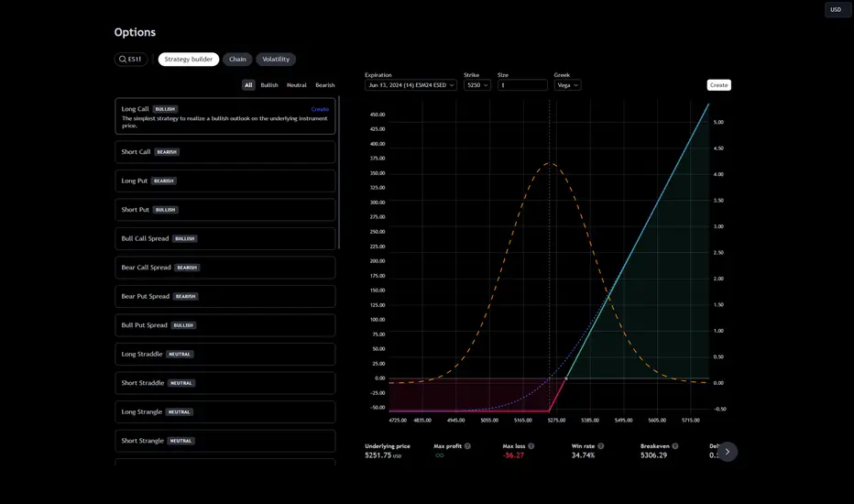854x504 pixels.
Task: Click the Max loss value -56.27
Action: (x=513, y=455)
